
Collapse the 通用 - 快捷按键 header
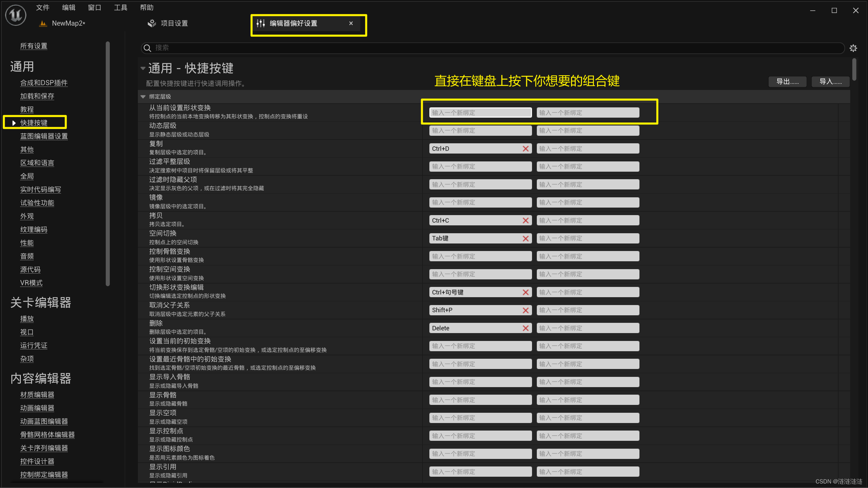coord(143,68)
